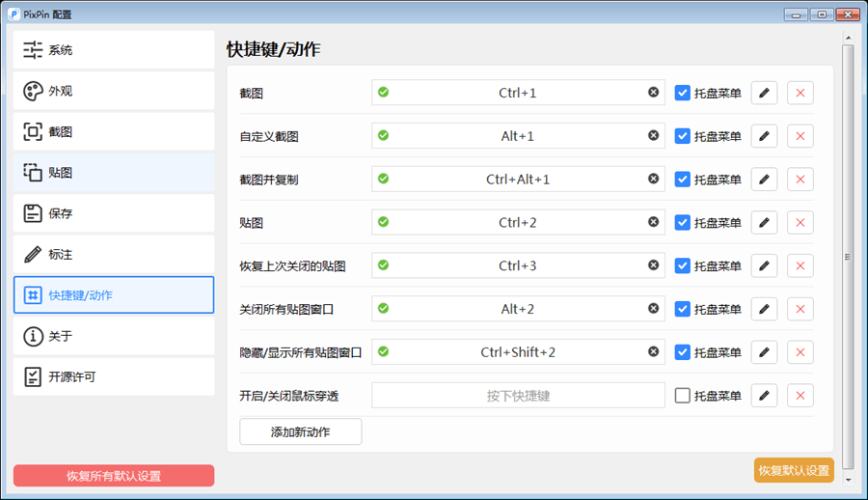Delete the 截图并复制 action
The height and width of the screenshot is (500, 868).
point(800,179)
